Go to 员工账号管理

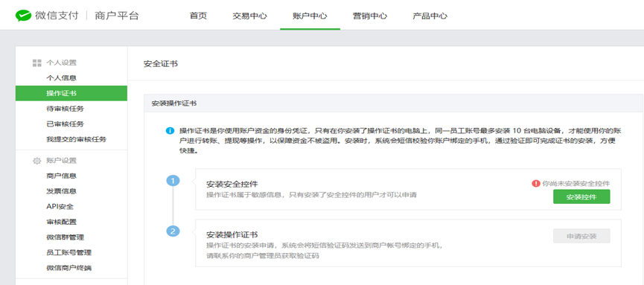(69, 252)
